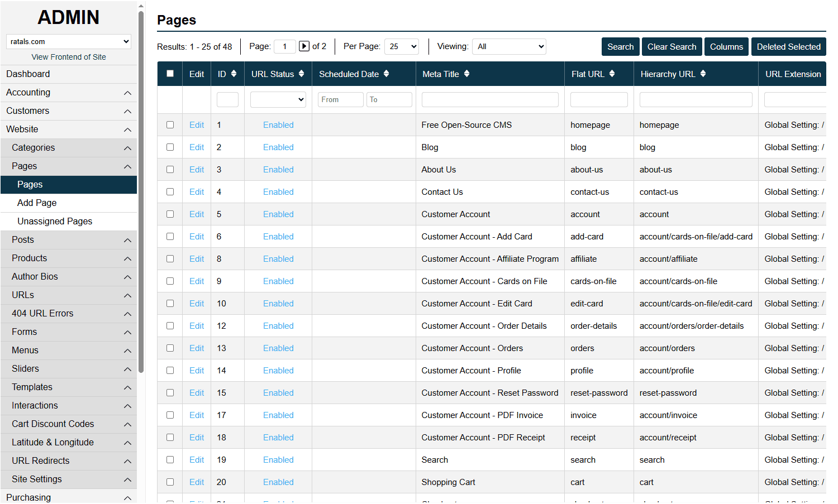Focus the Scheduled Date To field
Viewport: 838px width, 504px height.
point(389,99)
